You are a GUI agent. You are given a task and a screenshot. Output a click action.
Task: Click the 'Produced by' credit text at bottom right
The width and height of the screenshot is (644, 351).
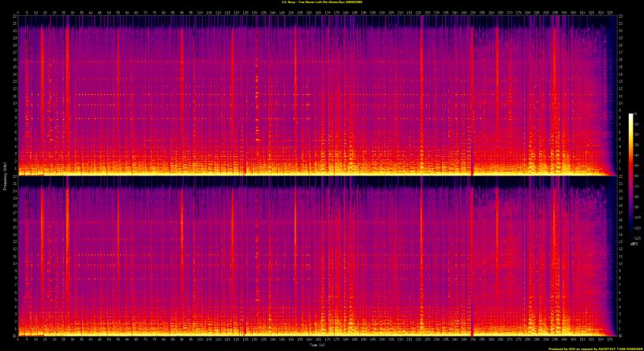coord(596,349)
